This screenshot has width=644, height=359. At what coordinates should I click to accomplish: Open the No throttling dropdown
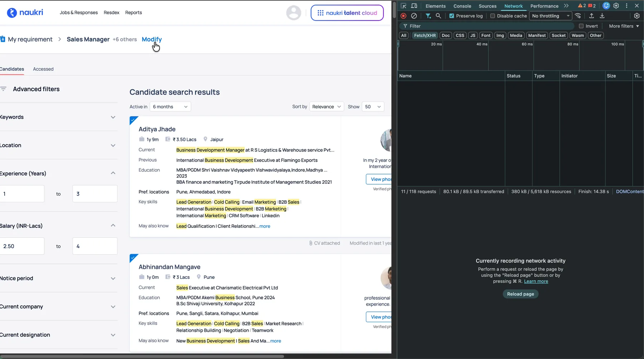click(550, 16)
